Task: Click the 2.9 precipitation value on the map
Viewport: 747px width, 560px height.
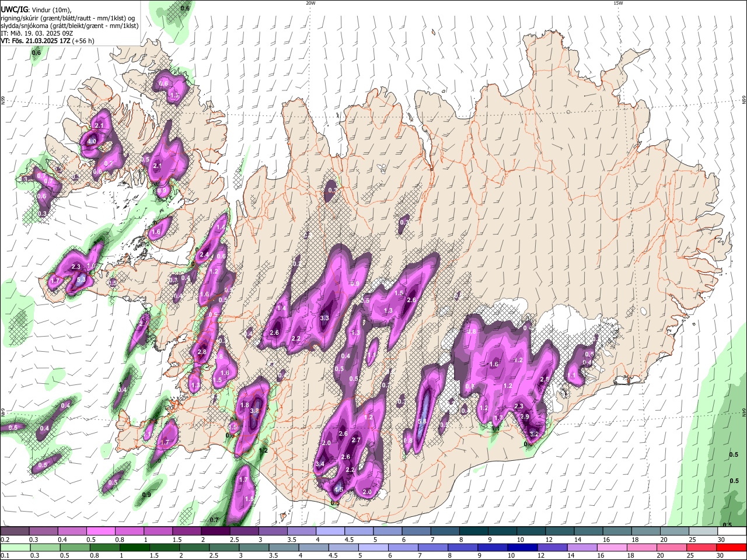Action: pos(525,416)
